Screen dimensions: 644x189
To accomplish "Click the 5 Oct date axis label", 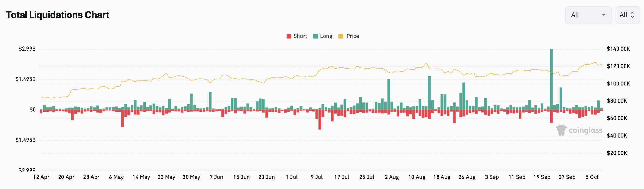I will 592,177.
